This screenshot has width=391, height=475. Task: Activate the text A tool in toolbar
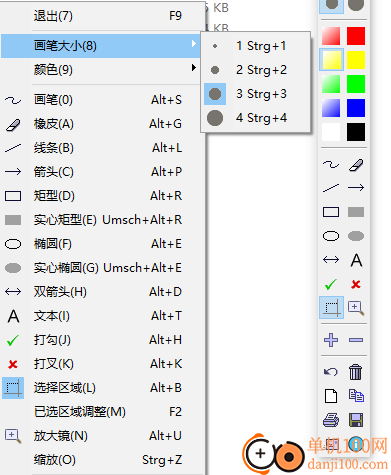(356, 260)
